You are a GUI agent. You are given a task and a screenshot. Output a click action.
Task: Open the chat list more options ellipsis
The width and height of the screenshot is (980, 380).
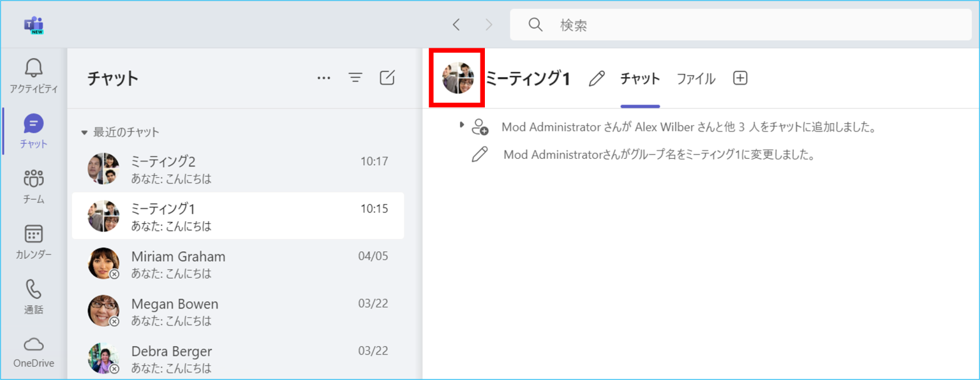point(324,78)
